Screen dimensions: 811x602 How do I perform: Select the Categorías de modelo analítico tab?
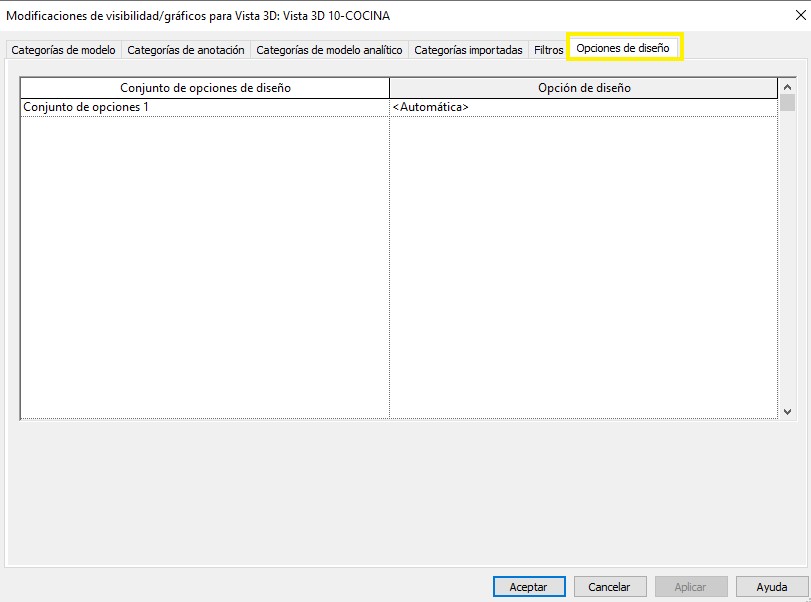click(329, 50)
